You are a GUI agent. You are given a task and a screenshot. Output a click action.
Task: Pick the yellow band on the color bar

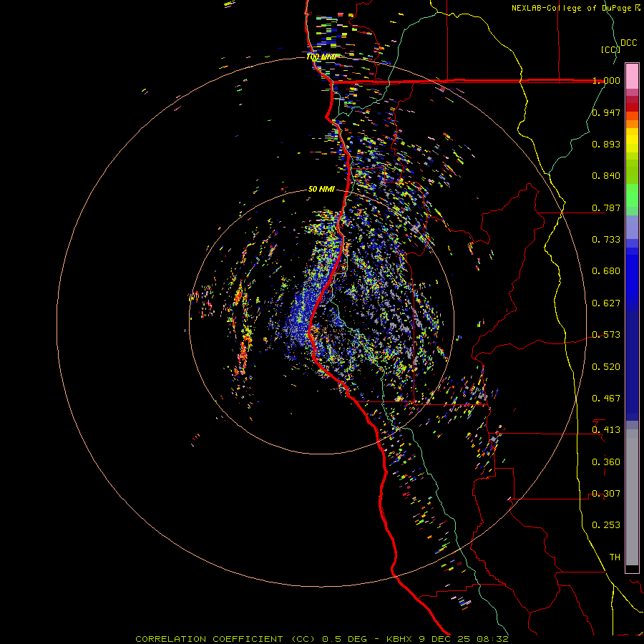pos(632,141)
